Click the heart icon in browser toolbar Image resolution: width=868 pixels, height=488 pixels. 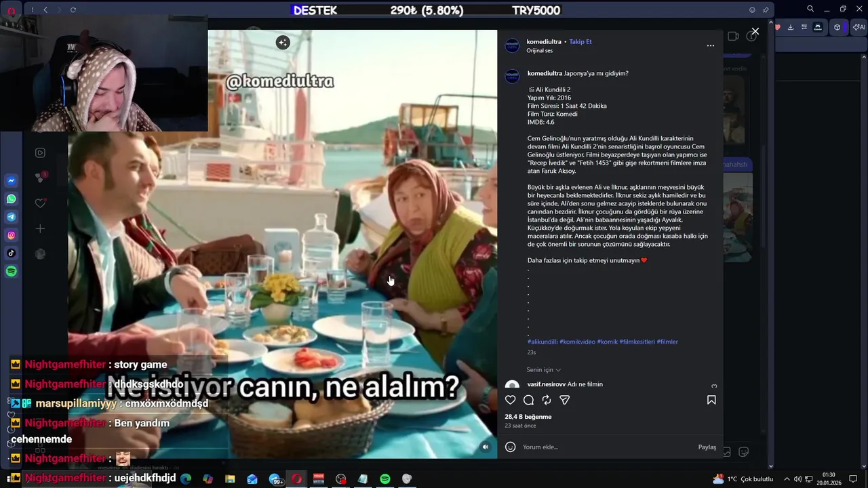click(778, 27)
